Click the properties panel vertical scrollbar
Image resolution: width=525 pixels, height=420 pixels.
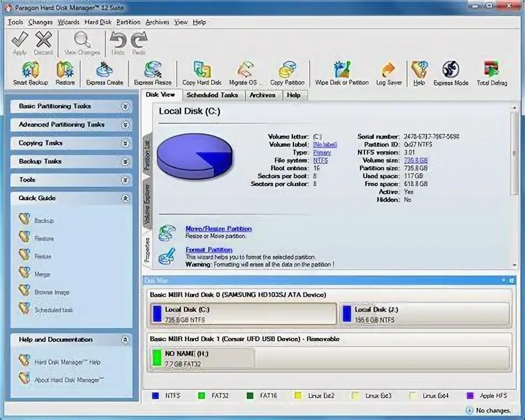pos(514,153)
